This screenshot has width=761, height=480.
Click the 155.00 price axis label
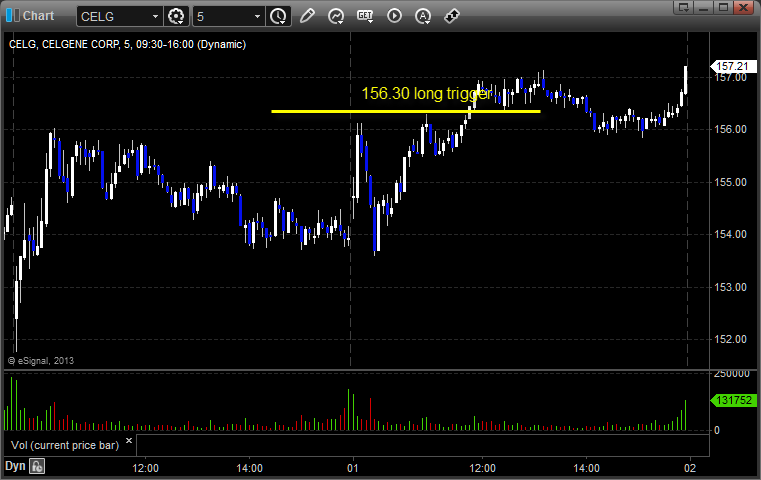[730, 182]
